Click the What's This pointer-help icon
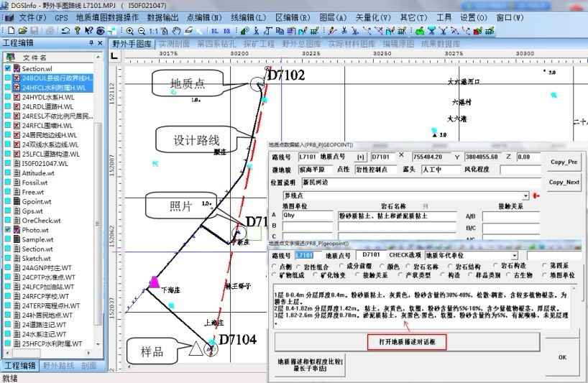588x383 pixels. (x=89, y=31)
